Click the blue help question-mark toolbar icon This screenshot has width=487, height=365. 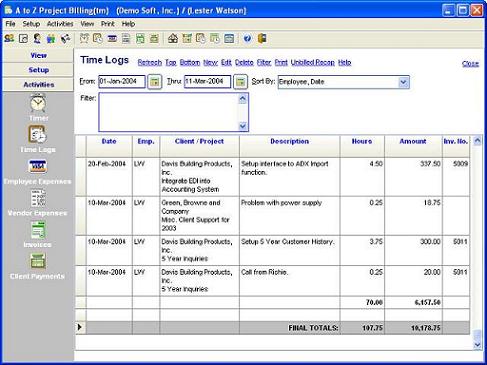(247, 39)
